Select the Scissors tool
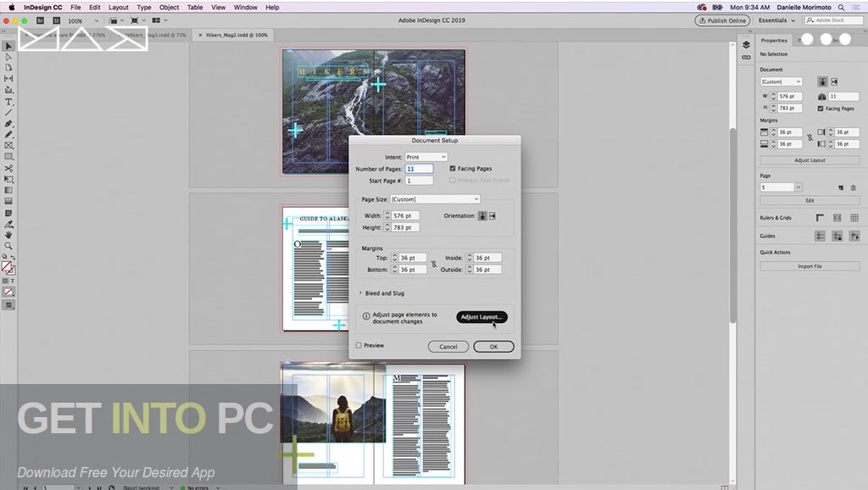The width and height of the screenshot is (868, 490). coord(8,169)
